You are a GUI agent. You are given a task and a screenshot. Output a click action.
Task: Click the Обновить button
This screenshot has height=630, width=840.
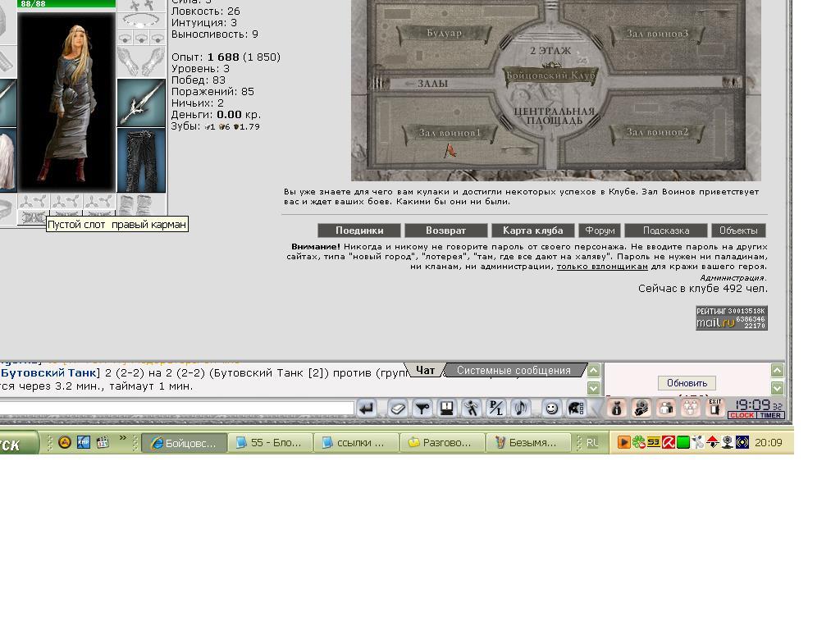(687, 383)
